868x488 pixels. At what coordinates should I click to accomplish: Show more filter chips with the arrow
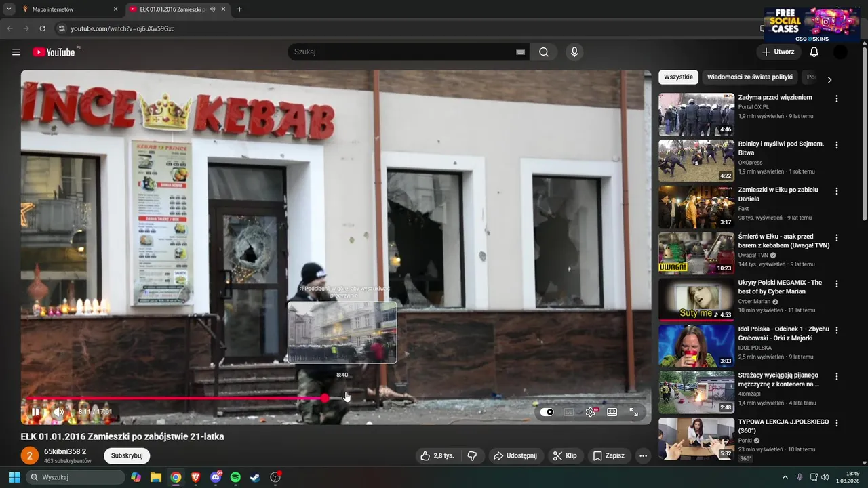[829, 79]
